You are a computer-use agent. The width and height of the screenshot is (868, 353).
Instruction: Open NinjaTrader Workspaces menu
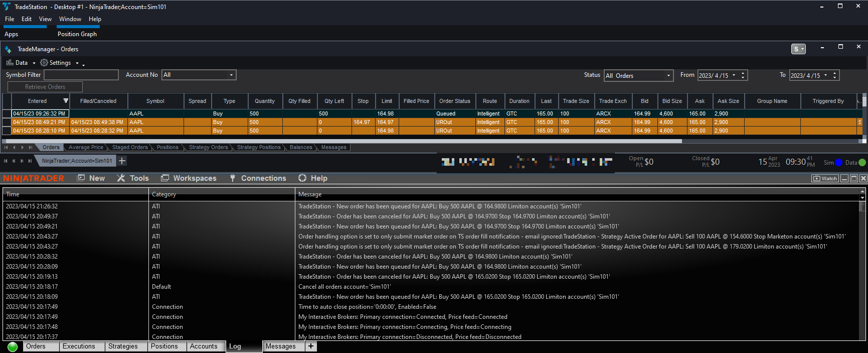189,178
